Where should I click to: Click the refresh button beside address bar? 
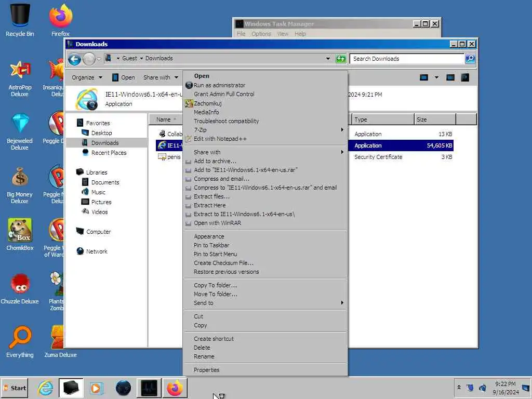click(341, 59)
